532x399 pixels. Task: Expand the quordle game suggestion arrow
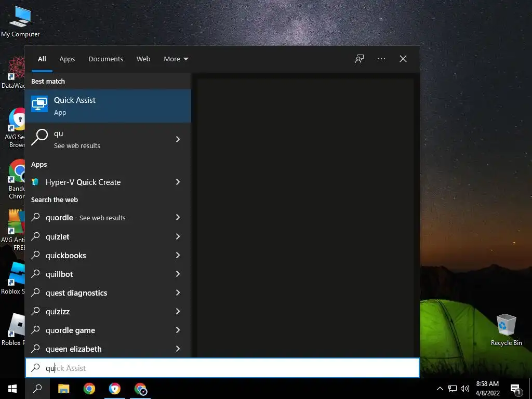point(178,330)
